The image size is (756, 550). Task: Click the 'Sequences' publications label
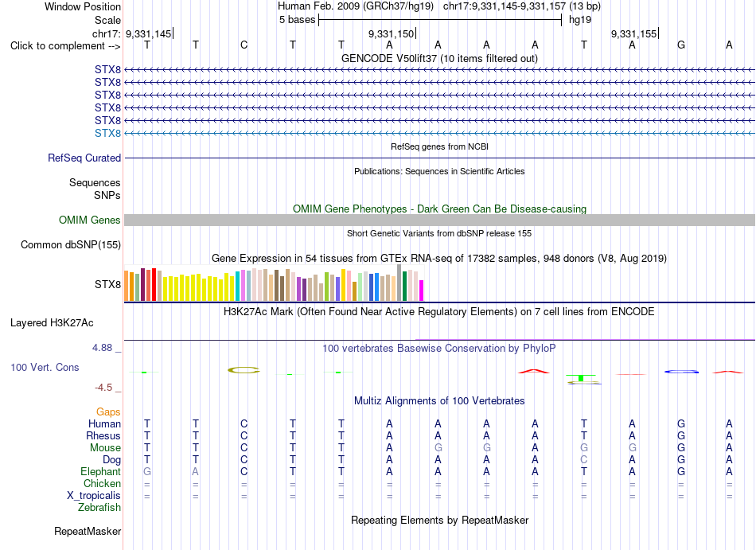click(95, 183)
